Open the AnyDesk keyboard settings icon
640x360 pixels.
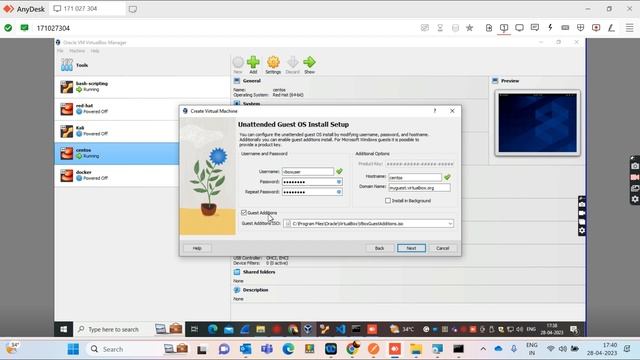(x=565, y=28)
